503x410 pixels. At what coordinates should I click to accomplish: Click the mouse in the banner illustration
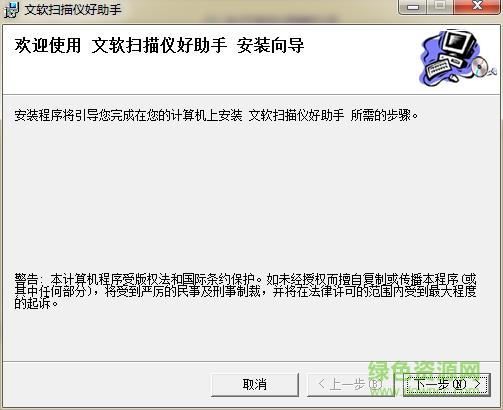[x=454, y=78]
